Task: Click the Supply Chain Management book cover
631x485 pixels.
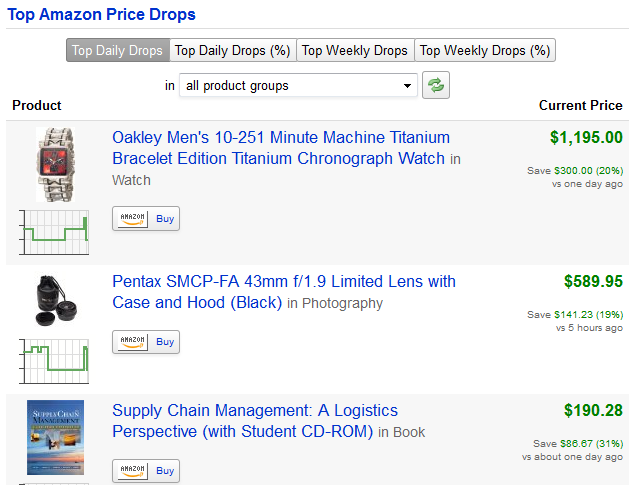Action: tap(56, 438)
